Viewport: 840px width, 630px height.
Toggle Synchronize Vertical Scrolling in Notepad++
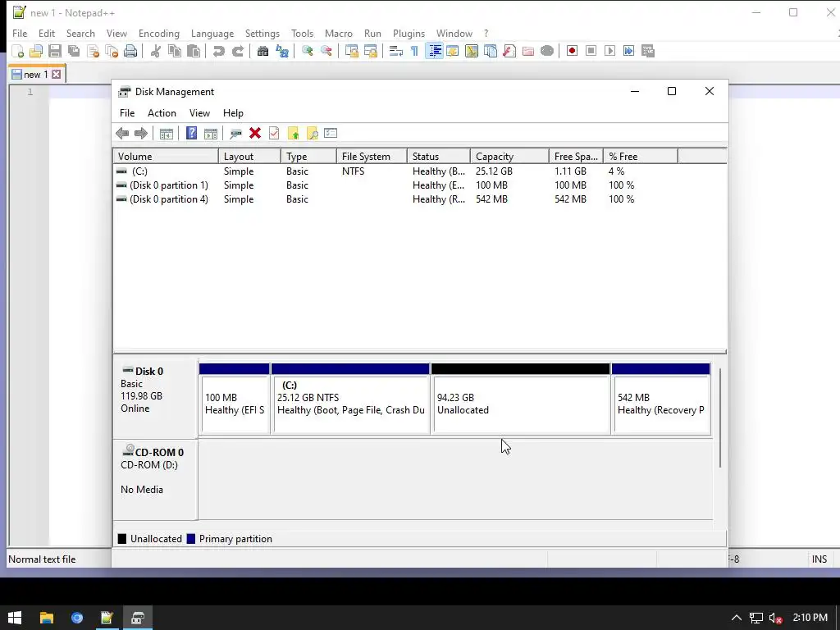coord(351,51)
